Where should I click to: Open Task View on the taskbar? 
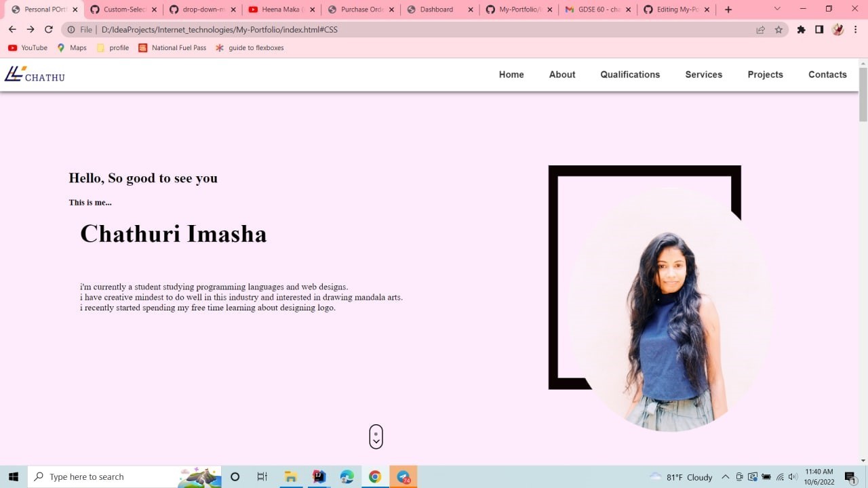tap(262, 476)
